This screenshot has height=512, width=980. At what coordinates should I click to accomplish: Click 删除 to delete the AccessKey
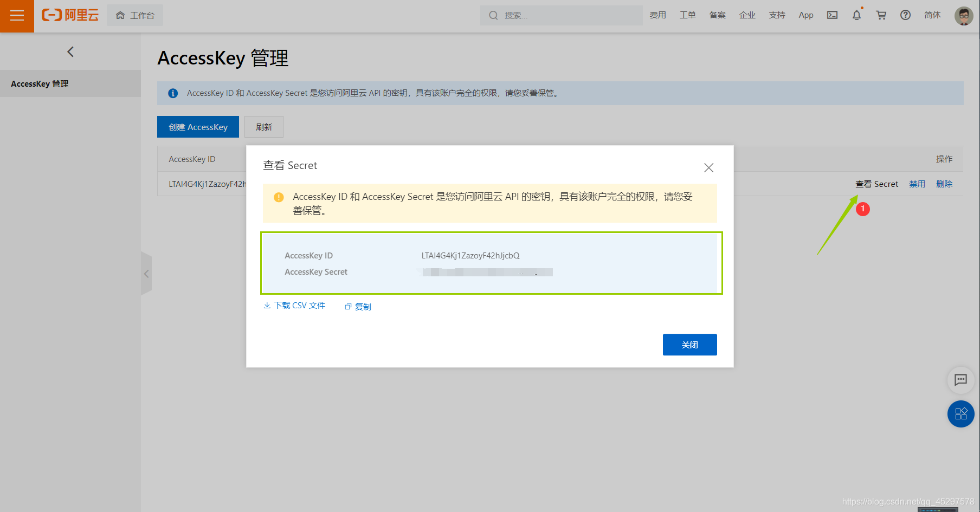tap(944, 184)
